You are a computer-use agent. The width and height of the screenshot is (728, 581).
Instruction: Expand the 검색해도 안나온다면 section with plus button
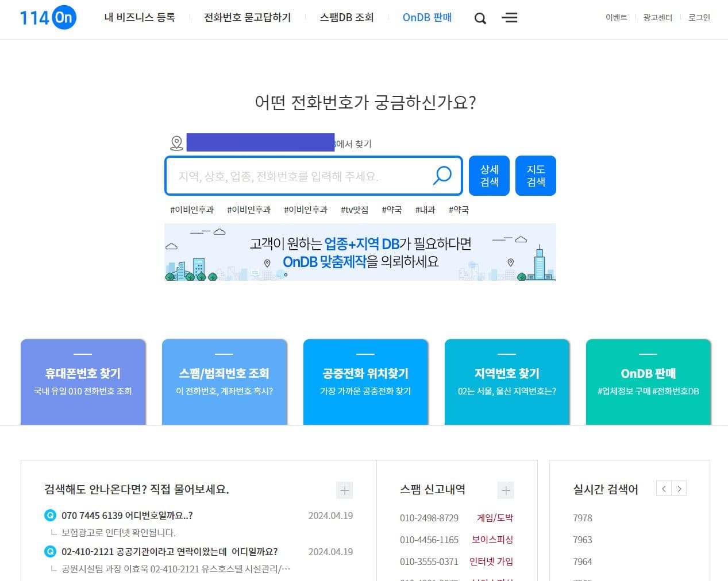[344, 490]
